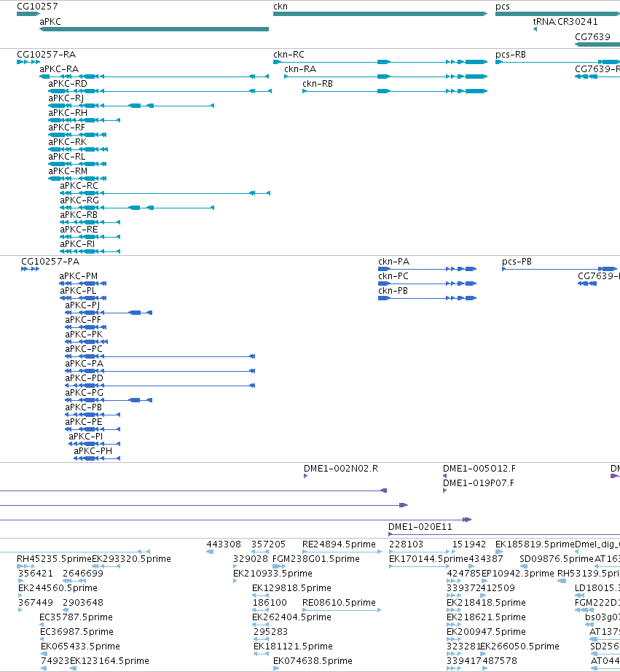Choose the ckn-PB protein
Image resolution: width=620 pixels, height=672 pixels.
[x=393, y=291]
